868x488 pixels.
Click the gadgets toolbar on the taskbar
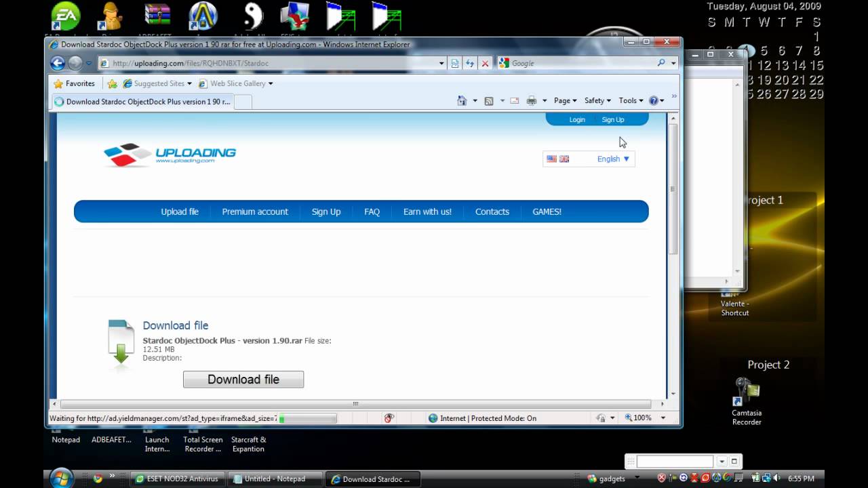tap(606, 479)
